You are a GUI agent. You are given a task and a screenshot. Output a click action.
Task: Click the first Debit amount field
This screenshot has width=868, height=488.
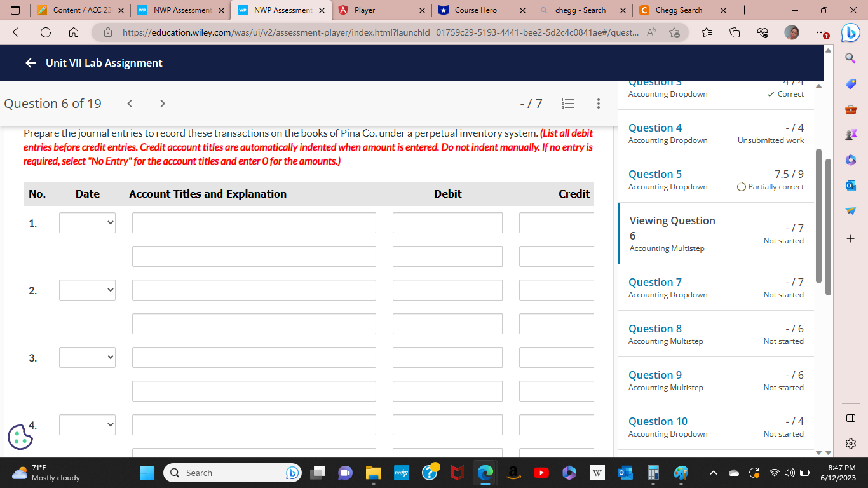point(447,222)
